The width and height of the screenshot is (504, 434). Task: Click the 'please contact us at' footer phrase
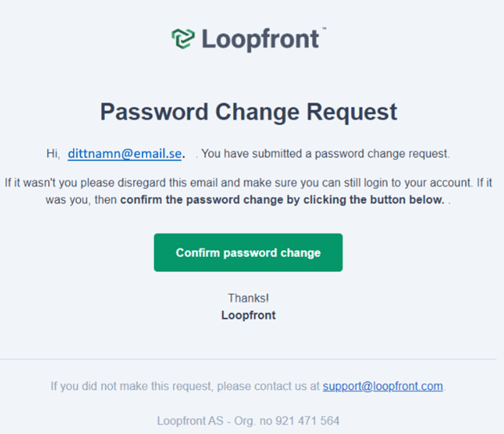pyautogui.click(x=268, y=386)
